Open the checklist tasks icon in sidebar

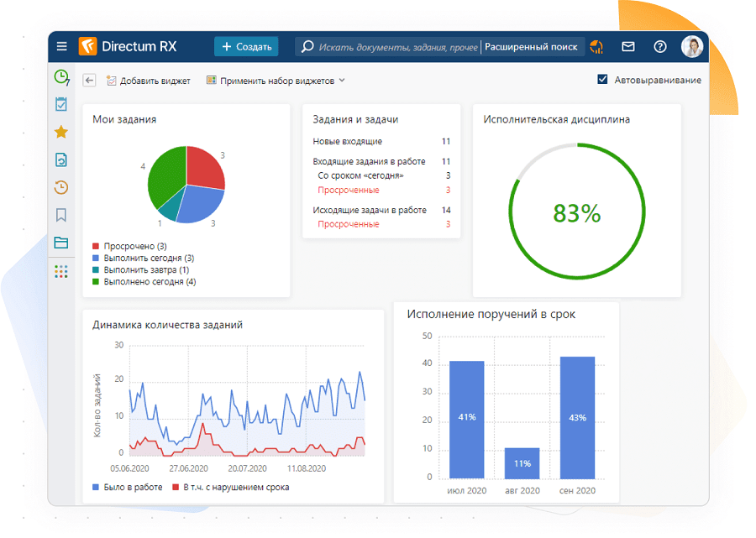(x=61, y=104)
